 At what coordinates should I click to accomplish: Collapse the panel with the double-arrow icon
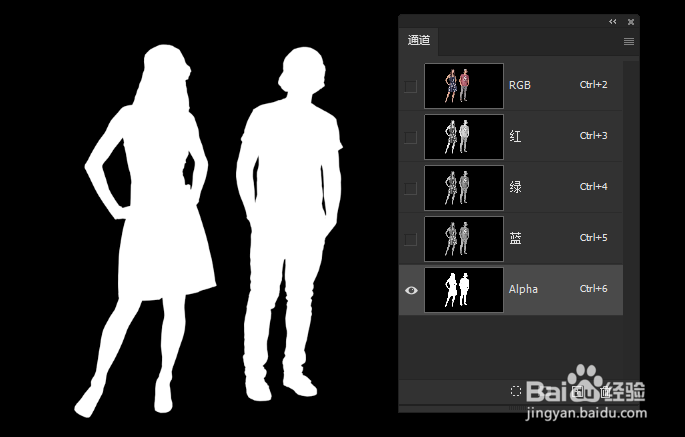tap(613, 21)
